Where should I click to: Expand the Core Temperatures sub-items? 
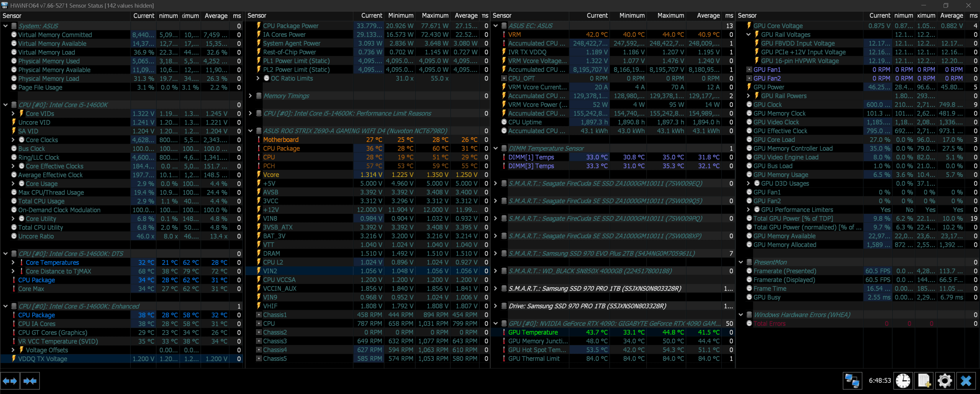click(x=13, y=263)
